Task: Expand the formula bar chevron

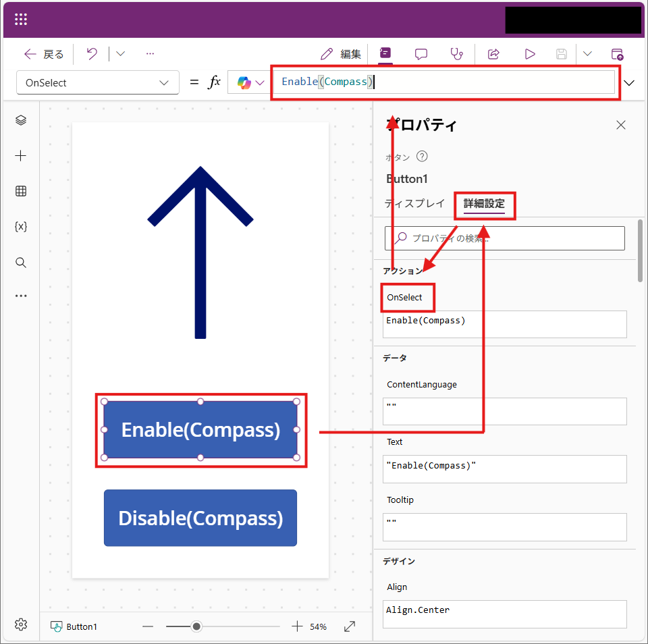Action: pos(630,83)
